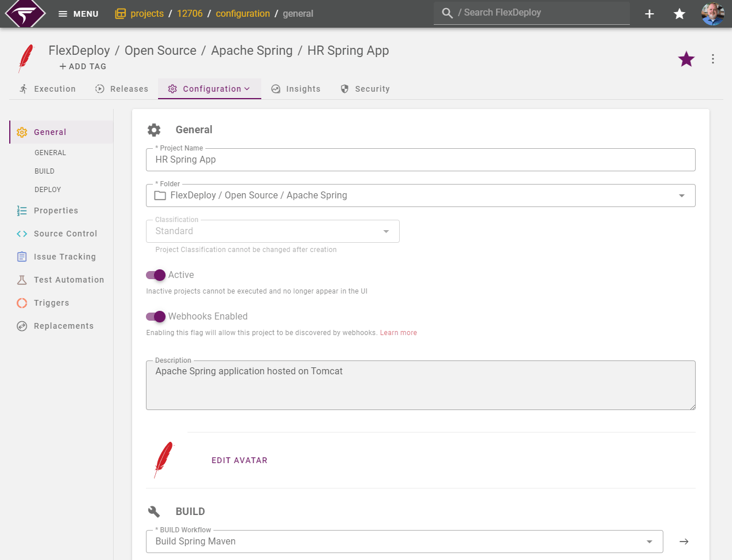The image size is (732, 560).
Task: Open the BUILD Workflow dropdown
Action: point(404,542)
